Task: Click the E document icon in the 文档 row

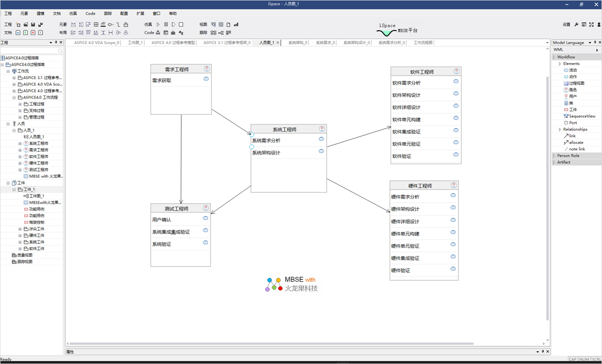Action: [26, 33]
